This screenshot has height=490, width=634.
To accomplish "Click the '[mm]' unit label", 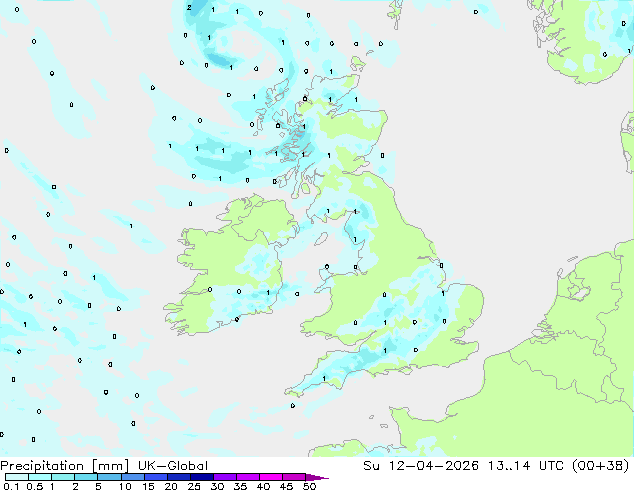I will (x=111, y=466).
